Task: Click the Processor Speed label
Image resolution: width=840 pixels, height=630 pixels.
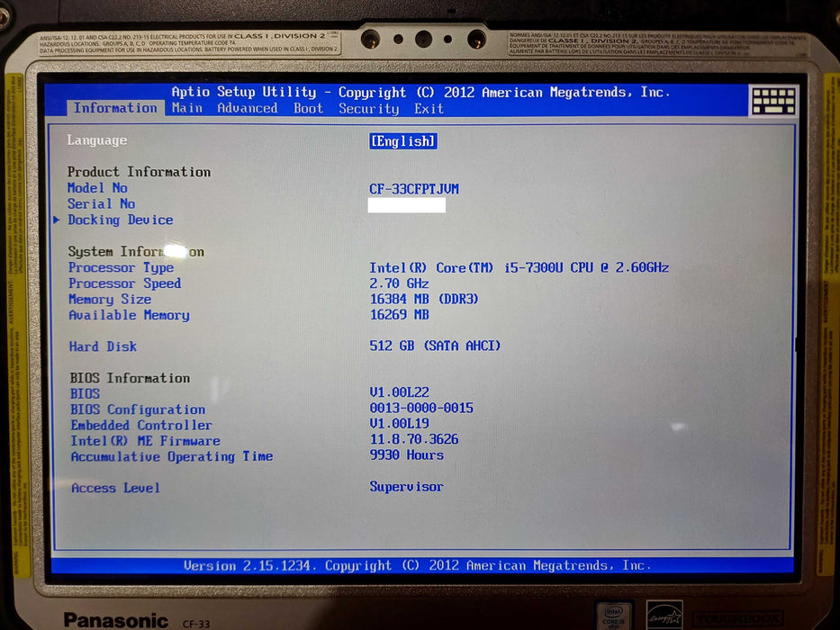Action: coord(125,283)
